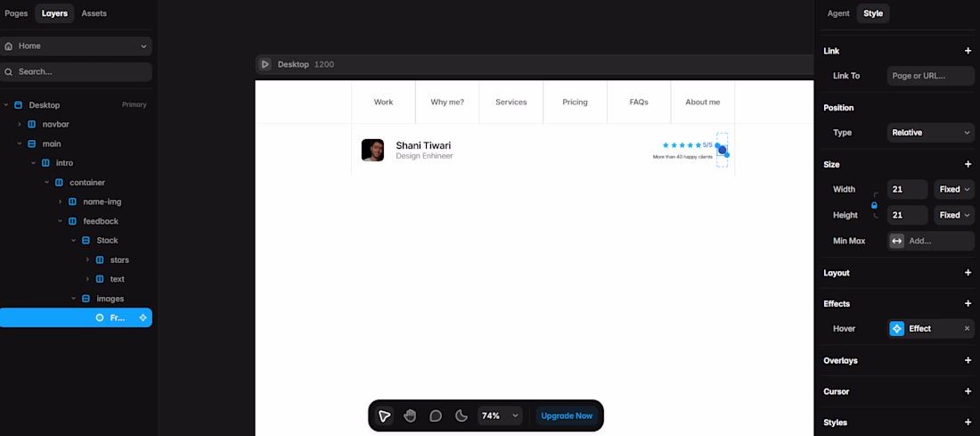Screen dimensions: 980x436
Task: Expand the text layer
Action: (x=87, y=279)
